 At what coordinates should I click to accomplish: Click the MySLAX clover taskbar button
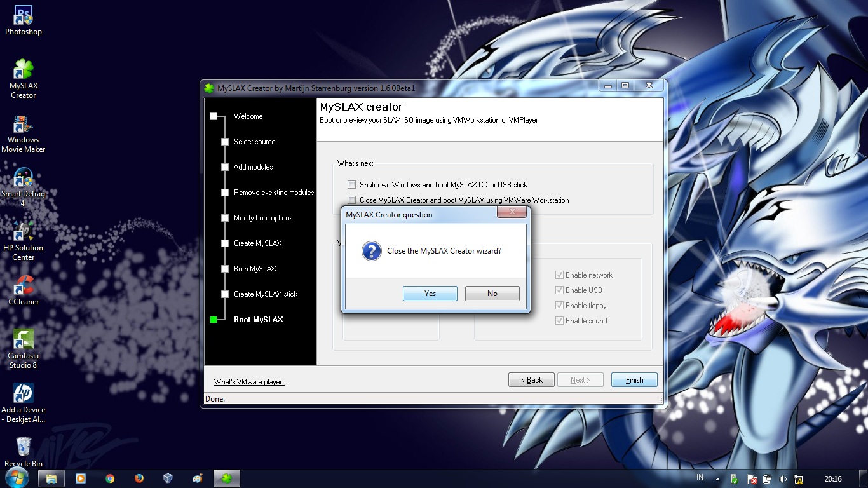pyautogui.click(x=227, y=478)
